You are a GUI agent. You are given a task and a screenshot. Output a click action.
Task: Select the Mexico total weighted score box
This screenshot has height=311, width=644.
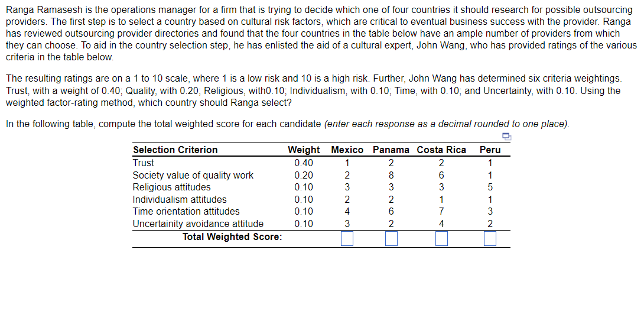[347, 238]
